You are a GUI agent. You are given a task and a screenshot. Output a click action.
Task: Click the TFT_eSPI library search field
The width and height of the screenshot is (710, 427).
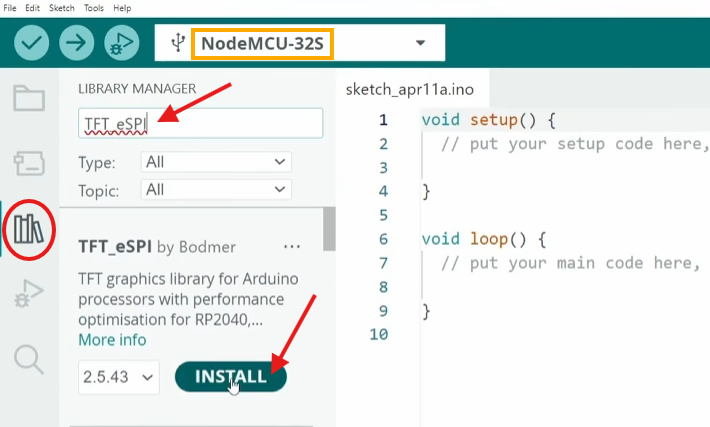coord(200,123)
